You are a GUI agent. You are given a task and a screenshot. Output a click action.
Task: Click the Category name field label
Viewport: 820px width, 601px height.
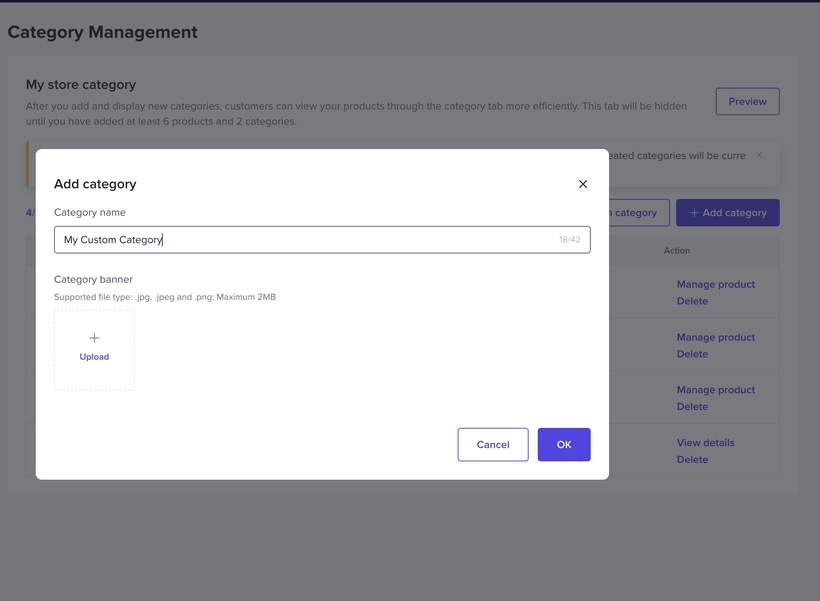click(90, 212)
